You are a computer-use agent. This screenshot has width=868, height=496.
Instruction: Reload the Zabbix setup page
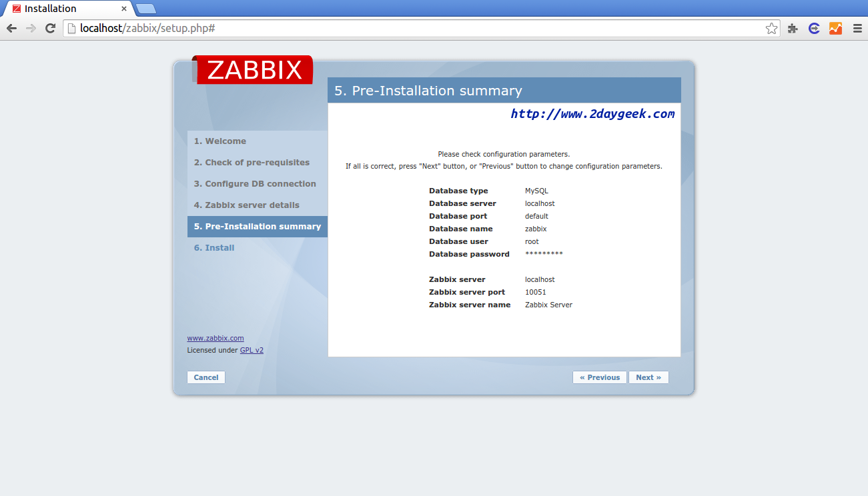click(50, 28)
